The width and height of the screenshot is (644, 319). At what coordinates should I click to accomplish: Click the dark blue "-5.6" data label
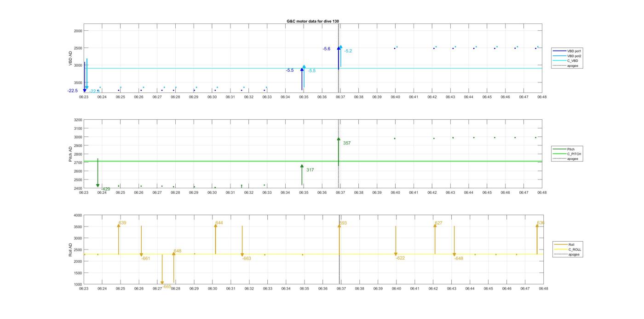pyautogui.click(x=326, y=49)
